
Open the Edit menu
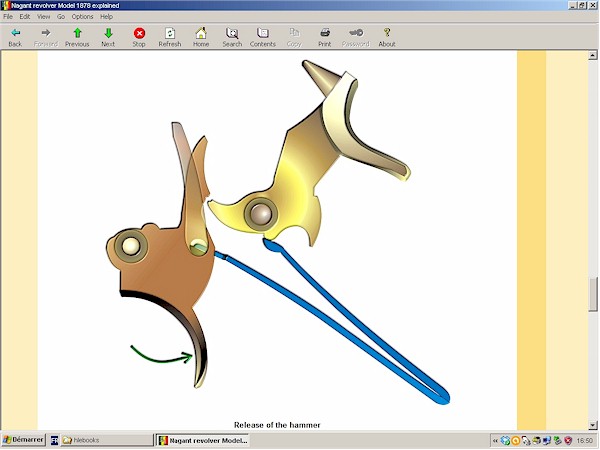pos(24,16)
